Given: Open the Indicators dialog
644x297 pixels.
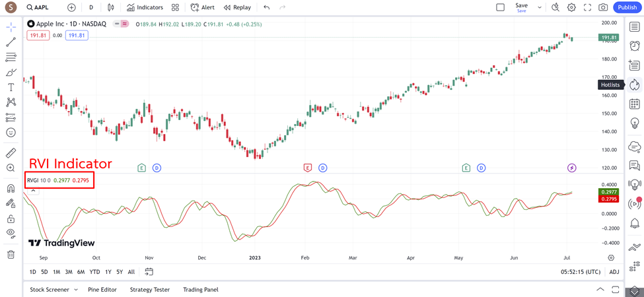Looking at the screenshot, I should click(x=145, y=7).
